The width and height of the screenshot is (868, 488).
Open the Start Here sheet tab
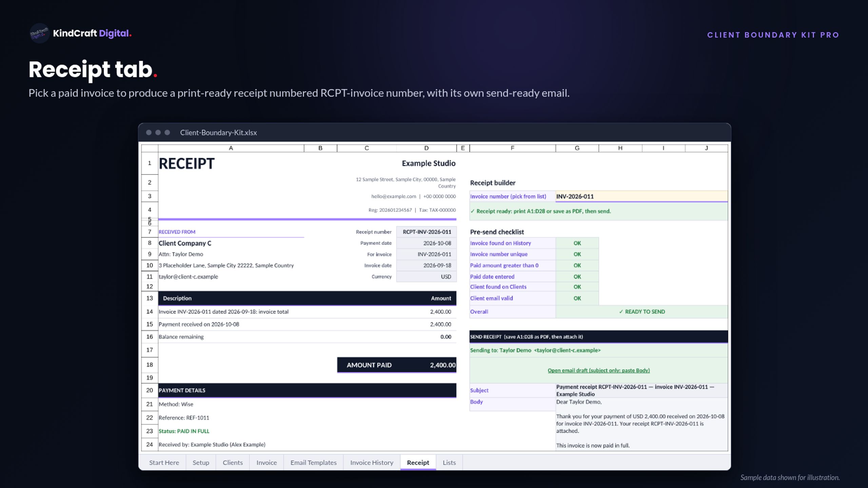pyautogui.click(x=164, y=463)
